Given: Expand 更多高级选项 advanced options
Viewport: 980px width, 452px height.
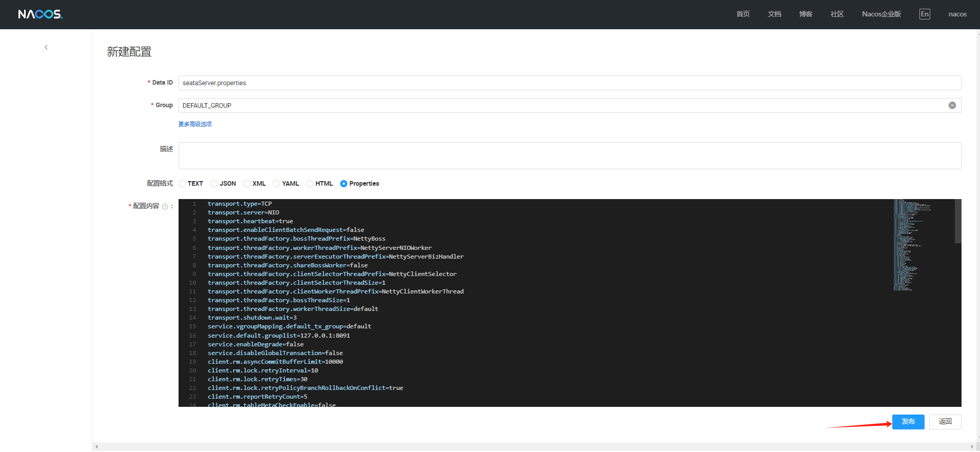Looking at the screenshot, I should [195, 124].
